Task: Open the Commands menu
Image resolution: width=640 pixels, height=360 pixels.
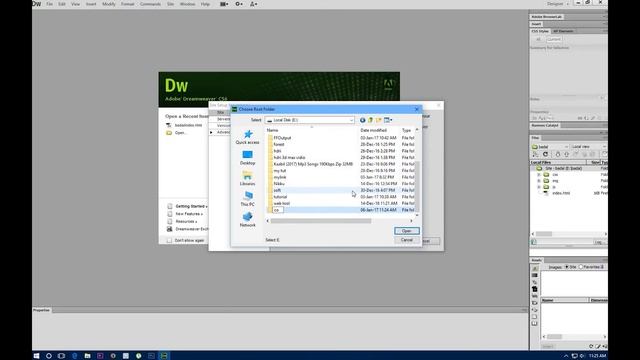Action: click(x=150, y=4)
